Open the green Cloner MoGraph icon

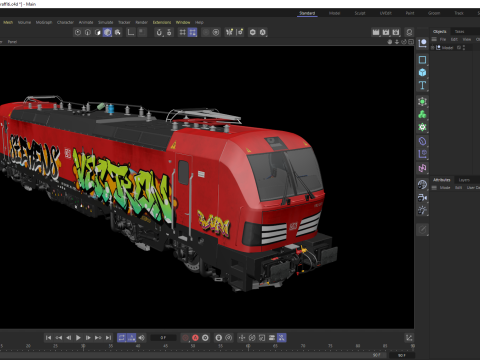(422, 114)
